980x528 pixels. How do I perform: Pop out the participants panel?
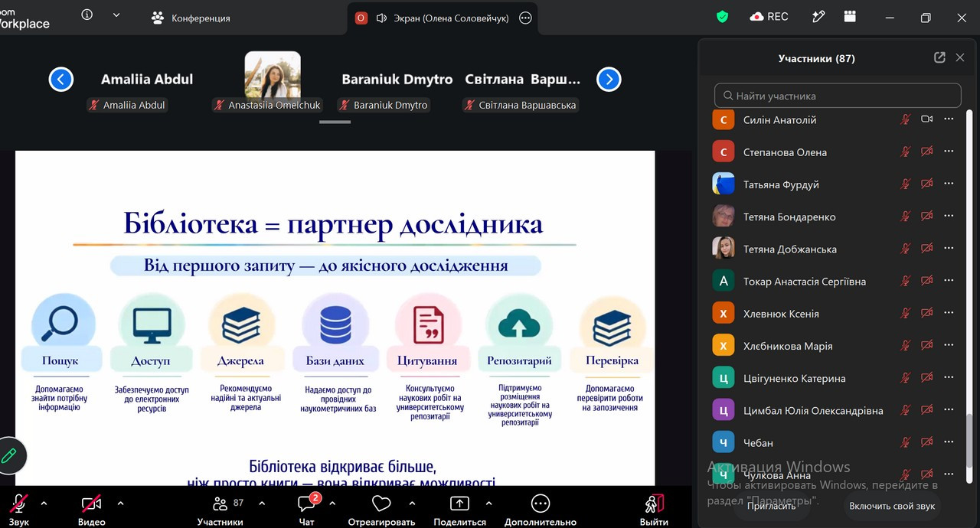click(939, 57)
